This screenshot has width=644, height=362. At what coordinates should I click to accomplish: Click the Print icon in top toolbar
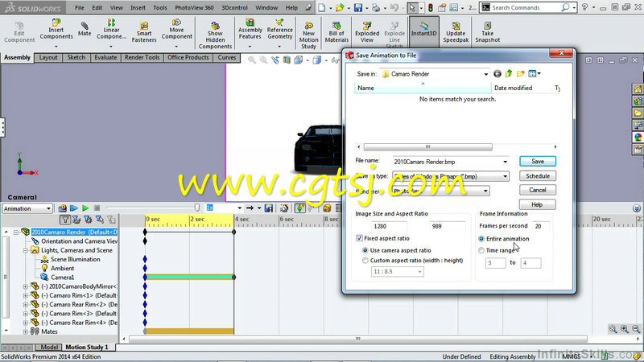coord(376,7)
